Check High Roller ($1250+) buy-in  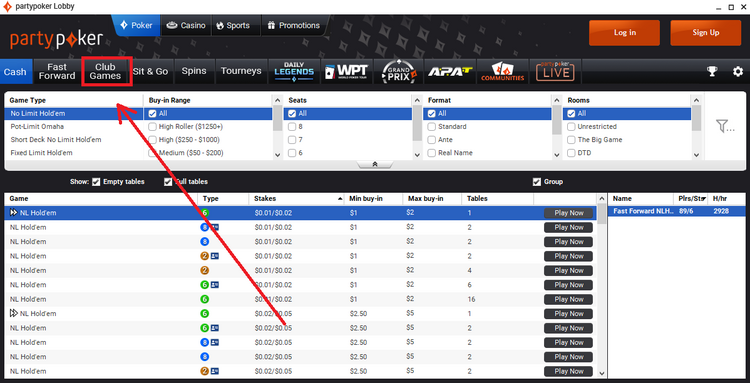coord(153,127)
